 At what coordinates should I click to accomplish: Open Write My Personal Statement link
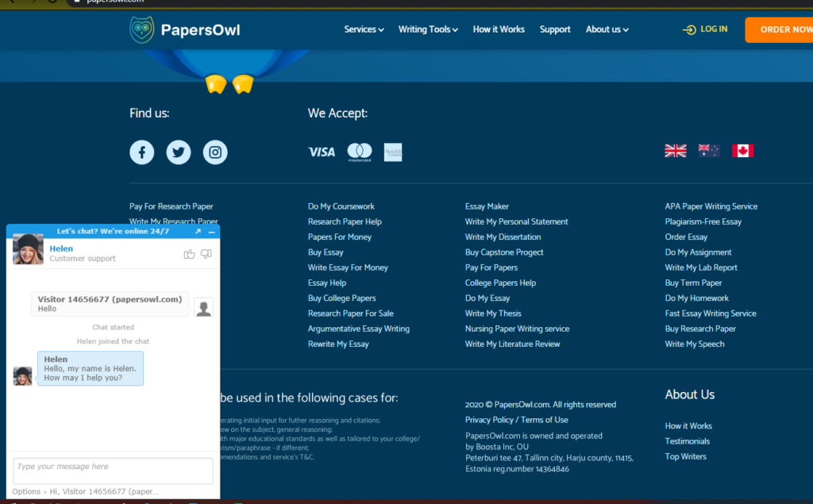516,221
